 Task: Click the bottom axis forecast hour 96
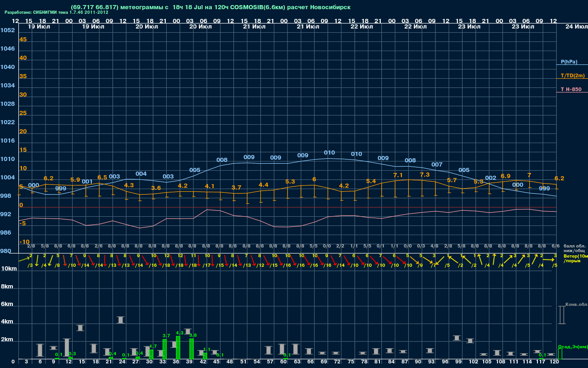click(445, 362)
